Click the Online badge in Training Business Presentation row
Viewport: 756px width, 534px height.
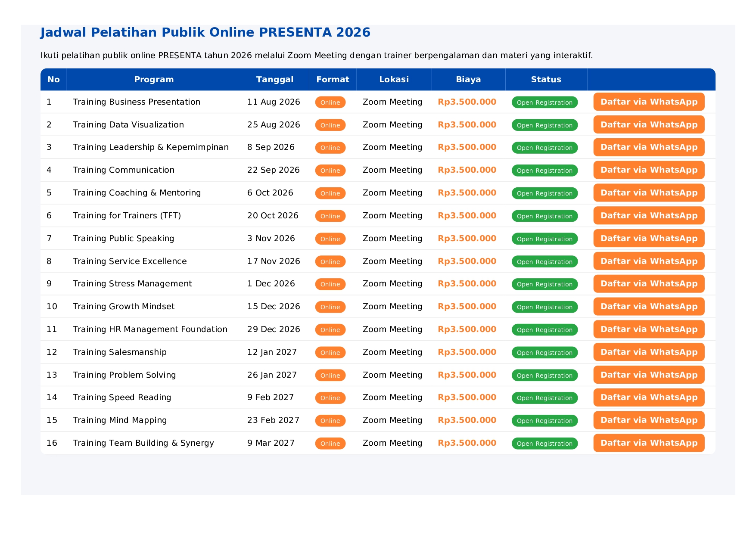[x=330, y=102]
